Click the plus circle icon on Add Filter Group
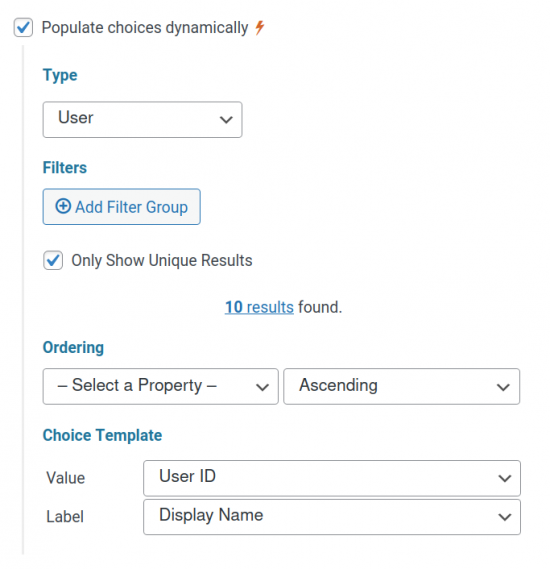The height and width of the screenshot is (569, 550). [x=63, y=206]
